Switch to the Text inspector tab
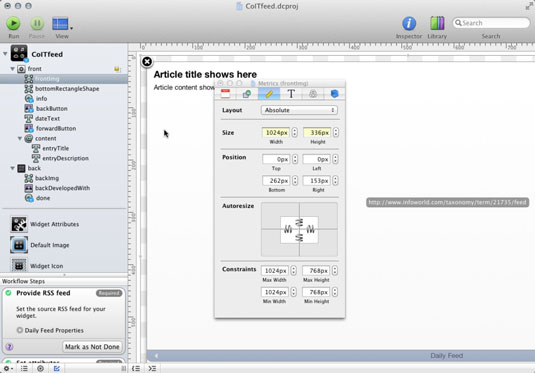Screen dimensions: 535x373 click(x=291, y=94)
